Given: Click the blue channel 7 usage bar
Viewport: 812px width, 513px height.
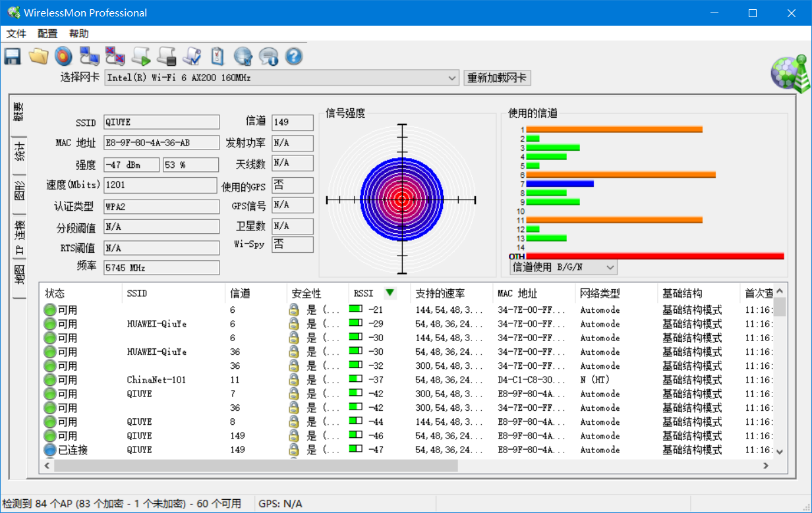Looking at the screenshot, I should pos(560,184).
